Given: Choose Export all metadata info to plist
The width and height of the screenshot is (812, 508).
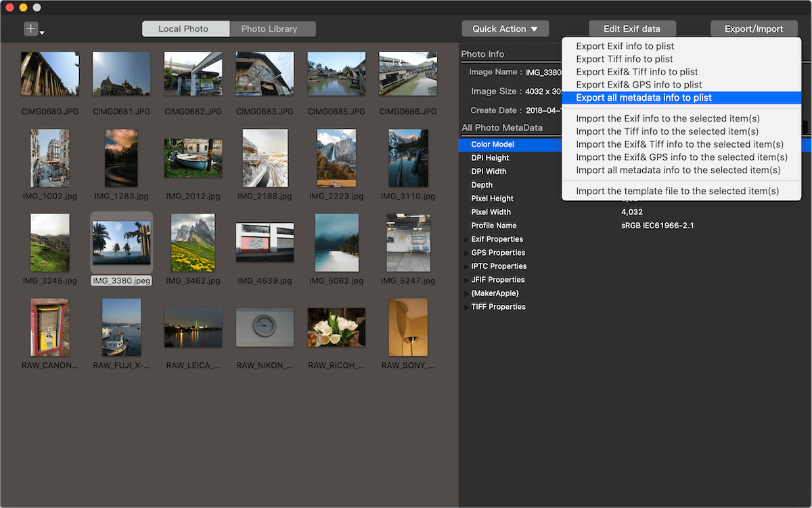Looking at the screenshot, I should (681, 98).
